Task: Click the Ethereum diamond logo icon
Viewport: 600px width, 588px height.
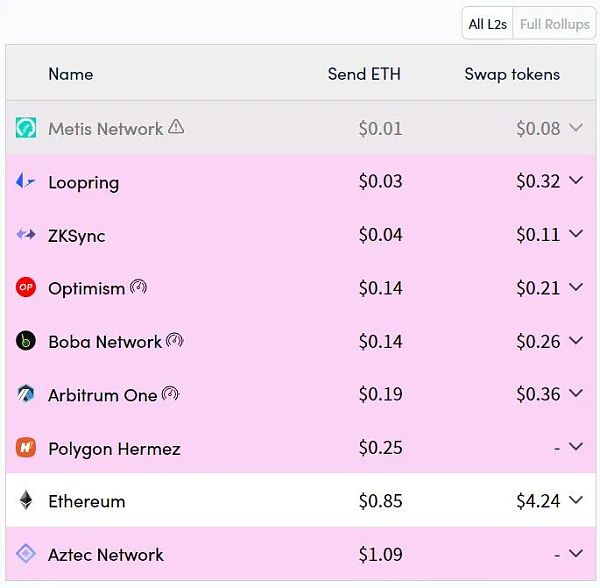Action: (26, 501)
